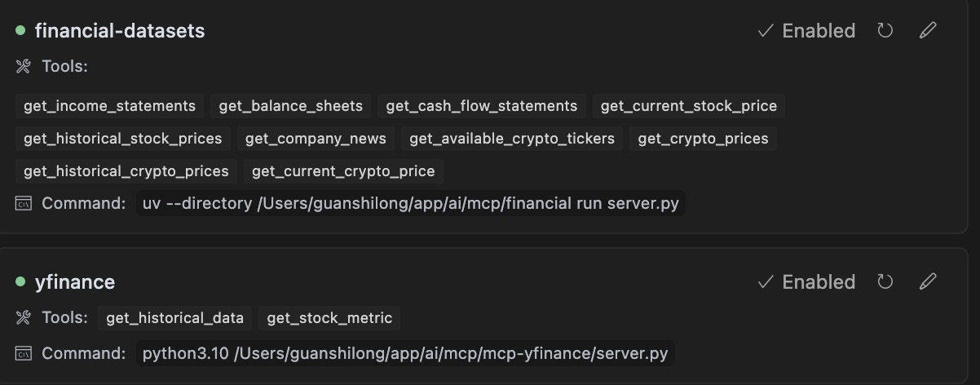Select the get_historical_data tool tag
Viewport: 980px width, 385px height.
point(174,318)
